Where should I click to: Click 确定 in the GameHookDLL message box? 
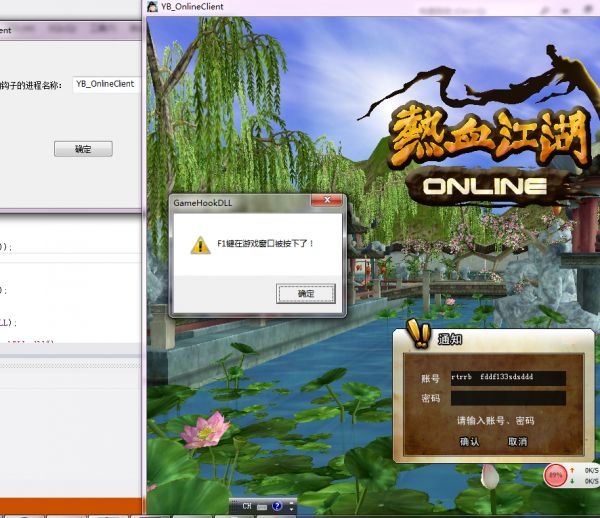305,293
